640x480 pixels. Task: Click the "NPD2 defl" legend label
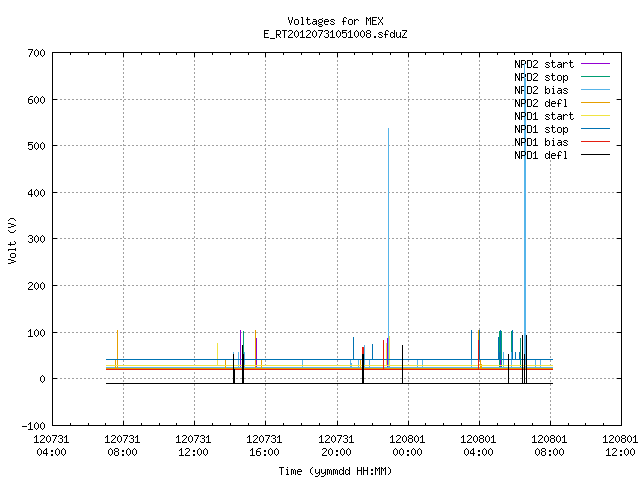click(x=541, y=103)
